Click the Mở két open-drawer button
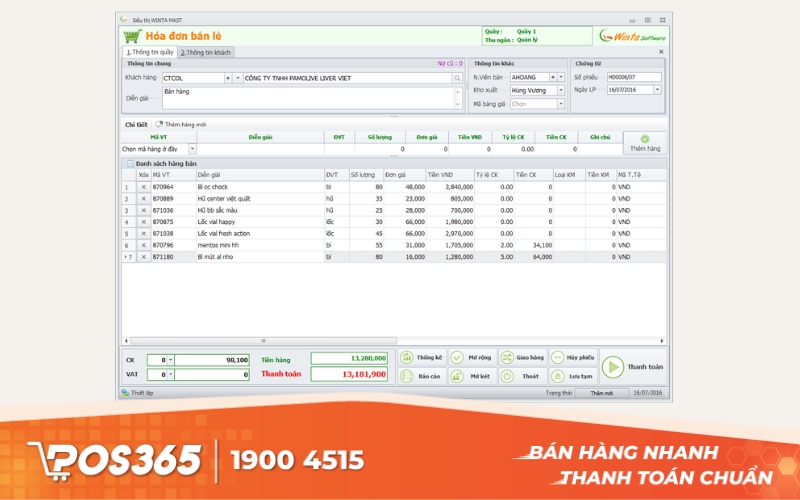 [472, 376]
